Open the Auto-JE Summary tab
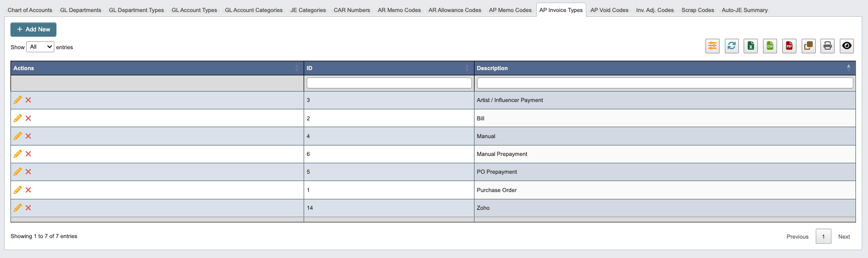868x258 pixels. (745, 10)
